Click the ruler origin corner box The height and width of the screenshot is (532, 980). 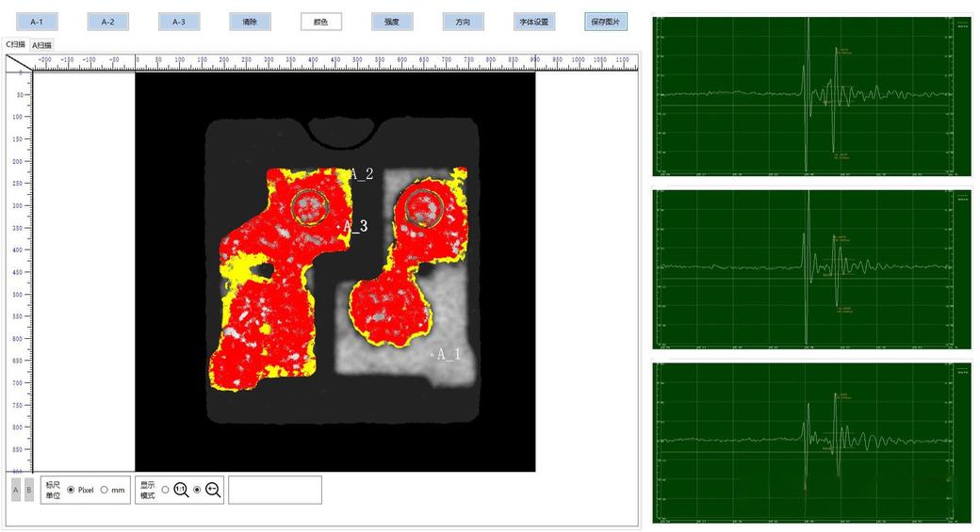point(19,63)
